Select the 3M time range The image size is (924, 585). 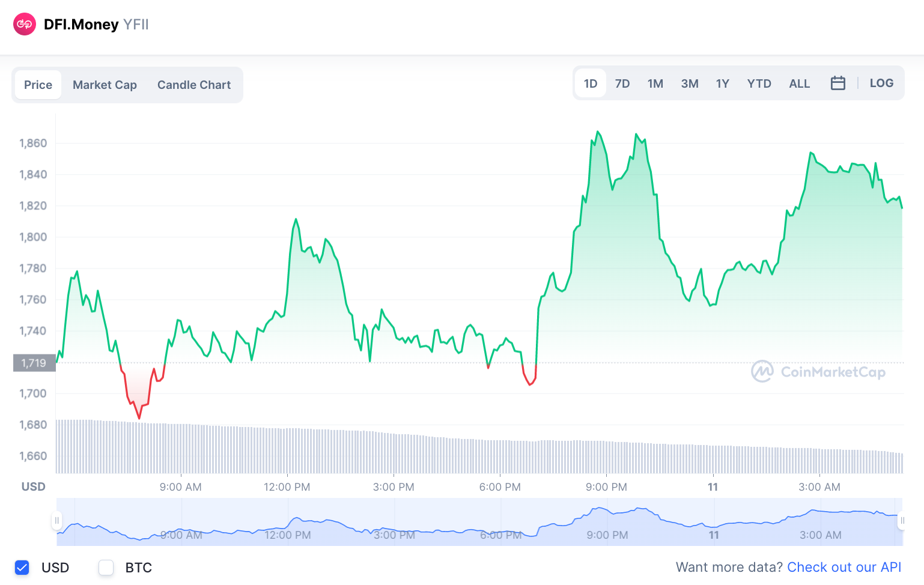click(690, 83)
